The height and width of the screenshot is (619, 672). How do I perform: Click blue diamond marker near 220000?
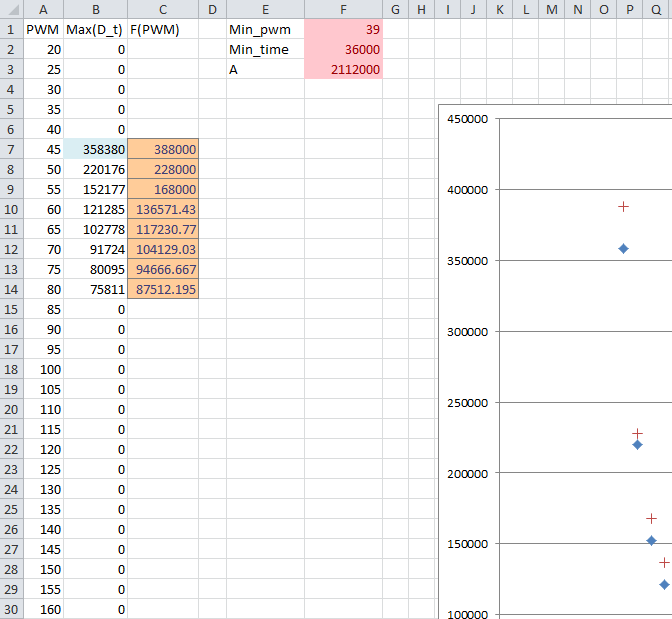(x=637, y=445)
